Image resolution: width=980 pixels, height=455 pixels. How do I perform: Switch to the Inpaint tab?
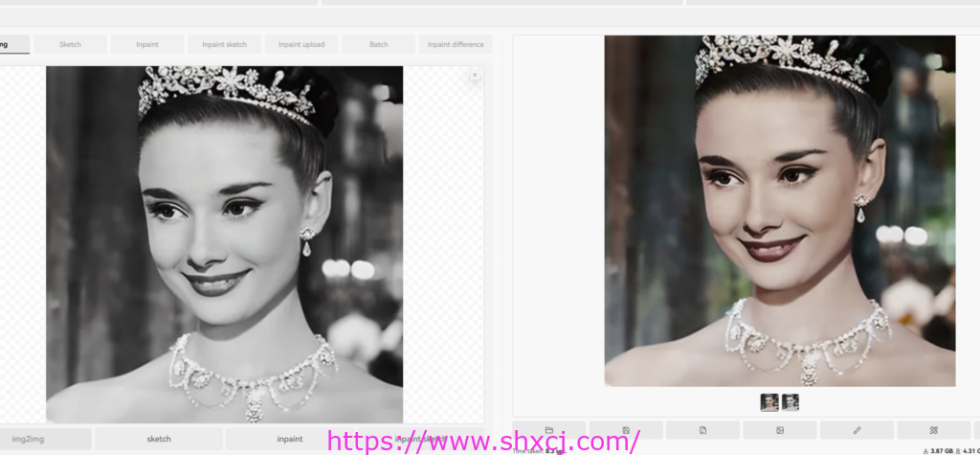147,44
